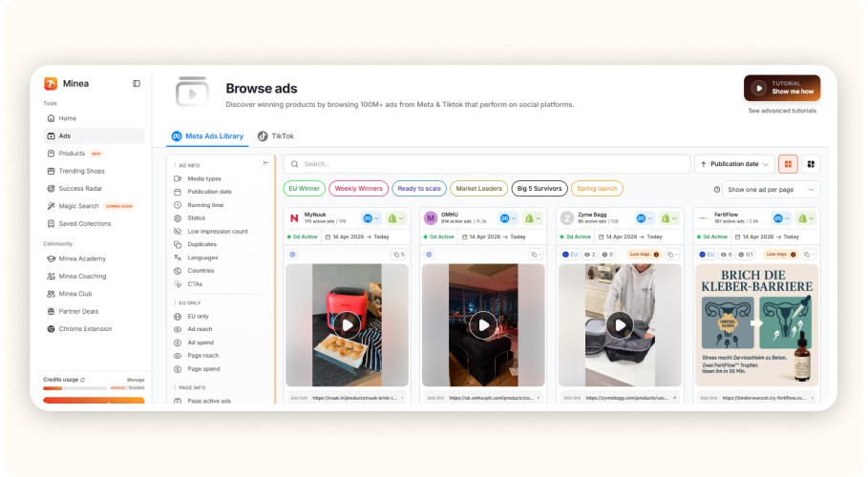This screenshot has height=477, width=868.
Task: Apply the EU Winner preset
Action: click(x=304, y=189)
